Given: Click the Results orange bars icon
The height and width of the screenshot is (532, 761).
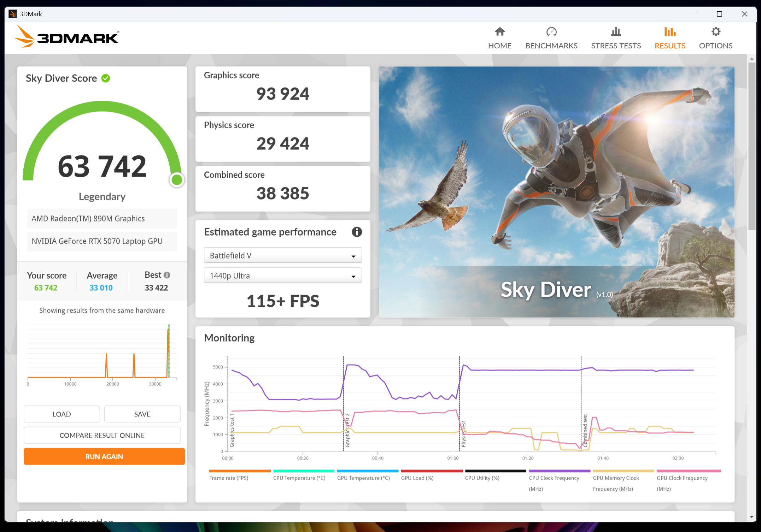Looking at the screenshot, I should coord(669,31).
